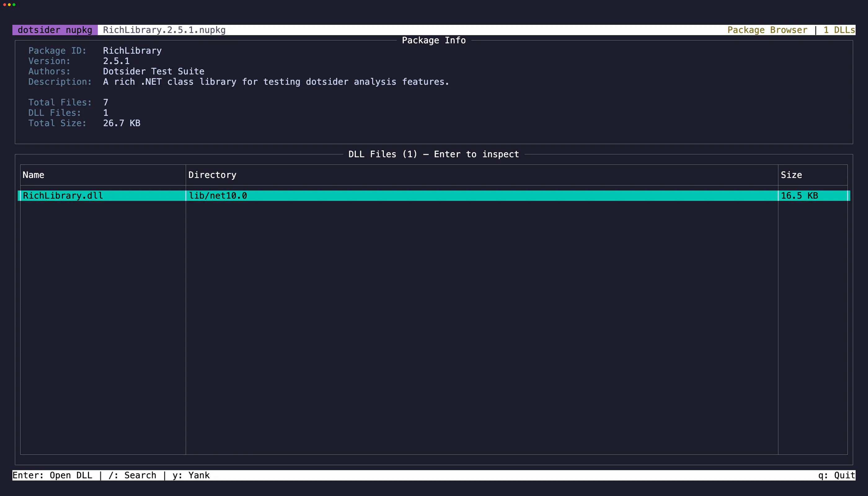
Task: Expand the DLL Files section header
Action: [x=434, y=154]
